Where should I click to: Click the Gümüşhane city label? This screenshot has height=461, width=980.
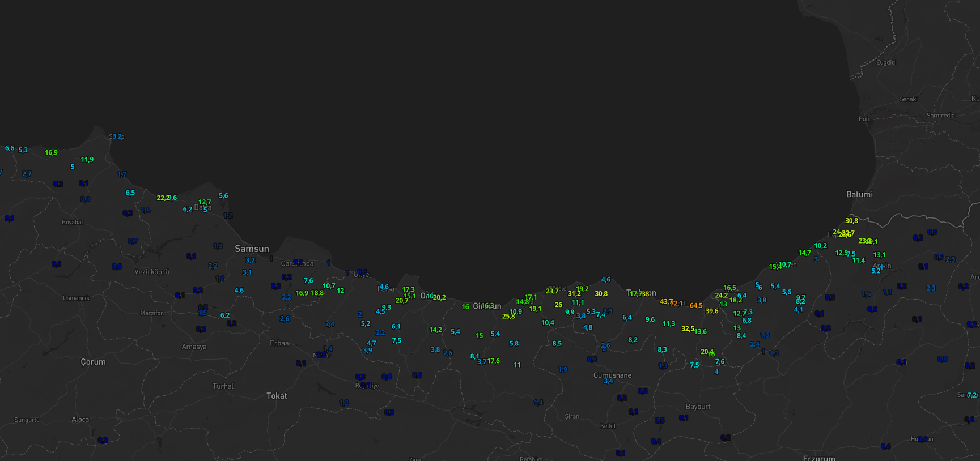pos(612,375)
